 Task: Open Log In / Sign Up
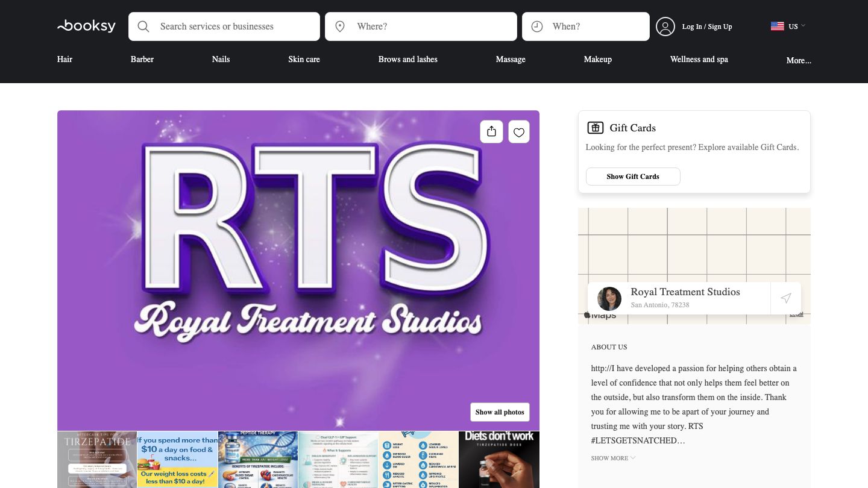tap(706, 27)
